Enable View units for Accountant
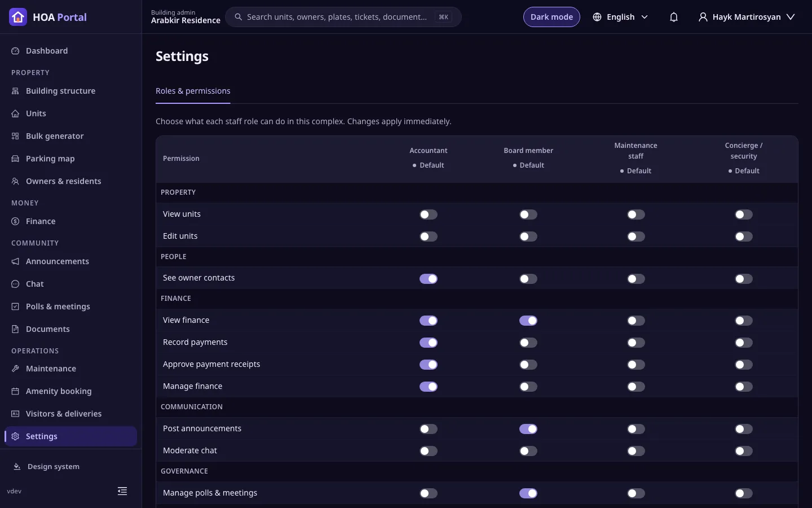 click(429, 214)
